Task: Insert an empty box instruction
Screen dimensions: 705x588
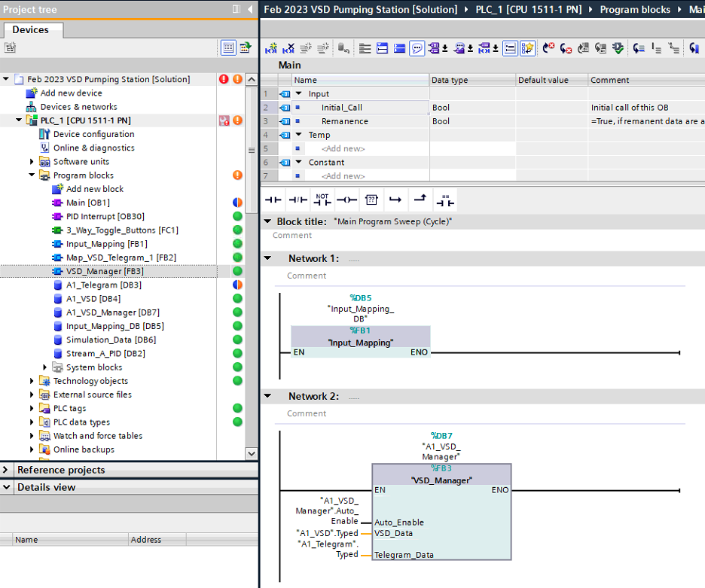Action: pyautogui.click(x=371, y=200)
